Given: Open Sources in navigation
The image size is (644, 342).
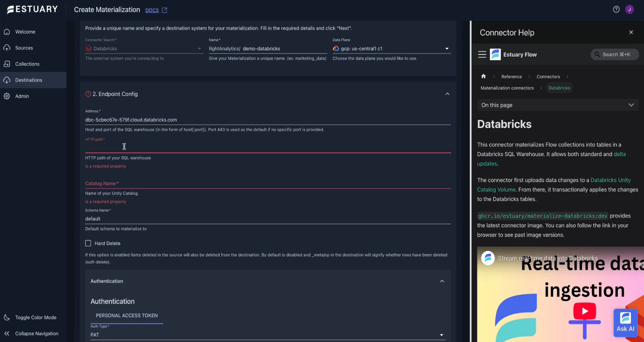Looking at the screenshot, I should (x=24, y=48).
